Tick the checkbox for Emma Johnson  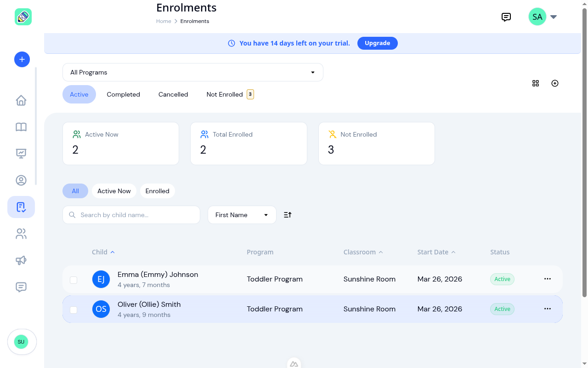(x=73, y=280)
